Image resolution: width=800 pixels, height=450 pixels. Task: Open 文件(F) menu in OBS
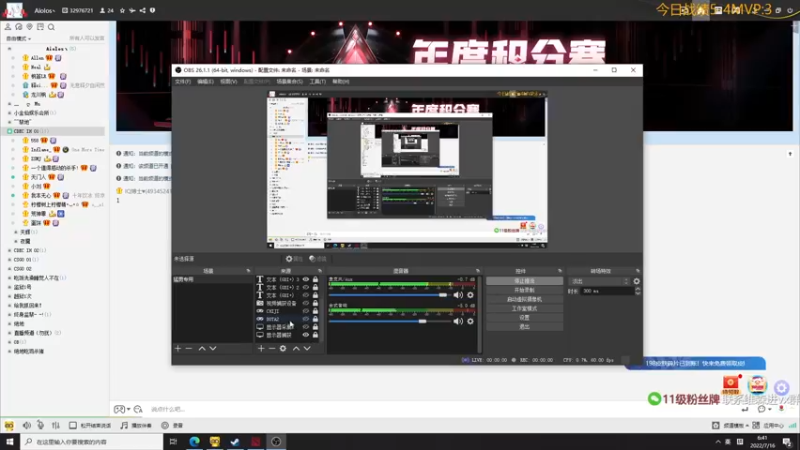click(x=183, y=82)
